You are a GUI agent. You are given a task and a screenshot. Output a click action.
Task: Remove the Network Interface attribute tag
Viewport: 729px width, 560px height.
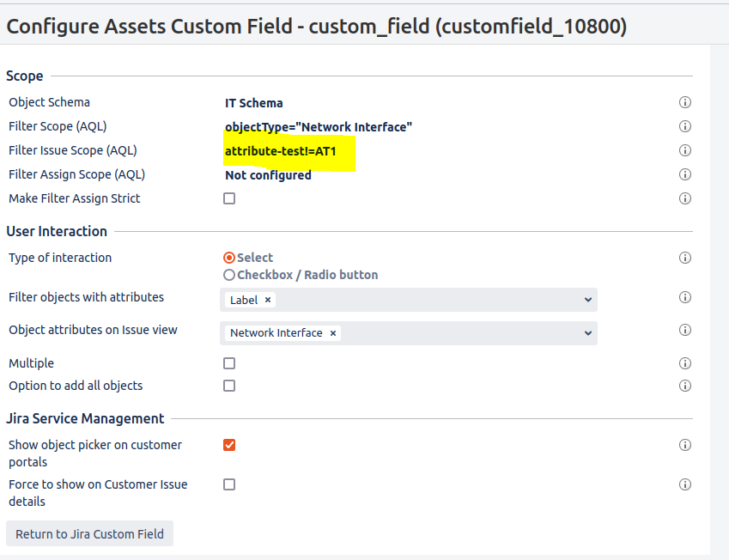coord(333,333)
